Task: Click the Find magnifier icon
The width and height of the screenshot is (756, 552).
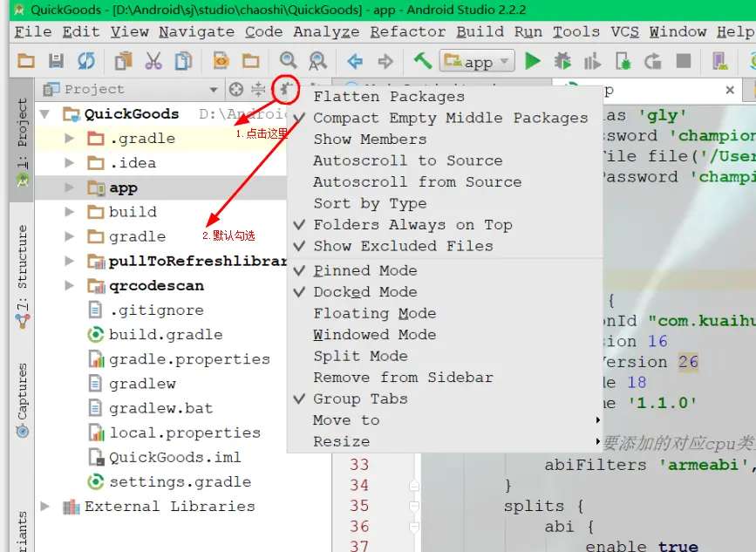Action: coord(288,61)
